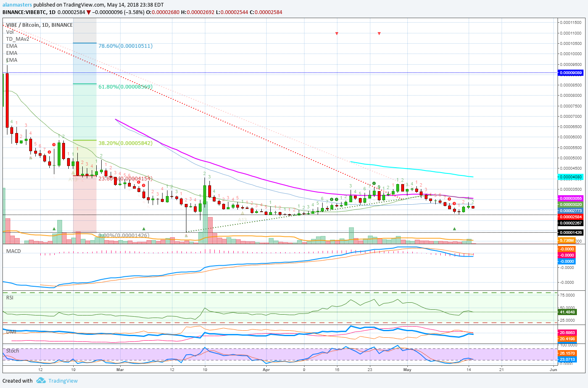Click the red down-arrow next to price change
Screen dimensions: 588x388
88,12
